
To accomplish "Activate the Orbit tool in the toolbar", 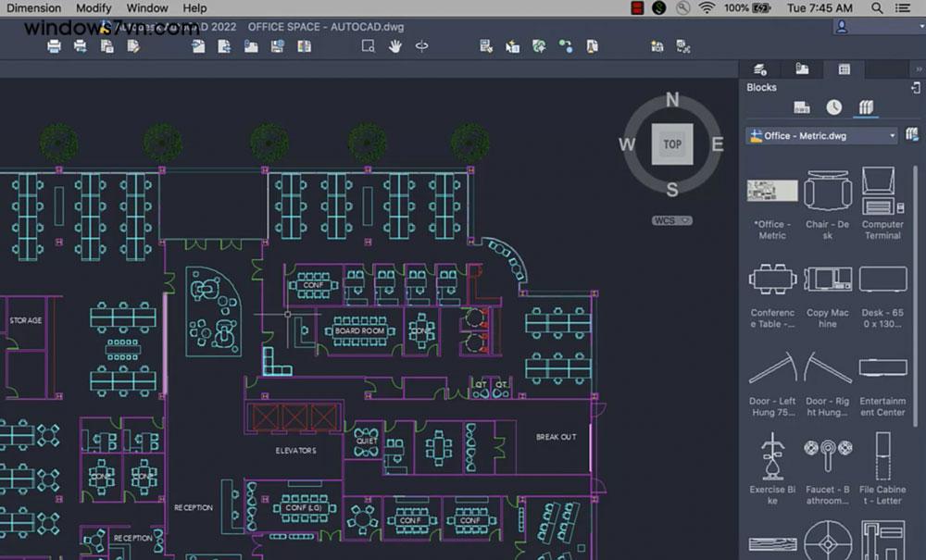I will (x=421, y=46).
